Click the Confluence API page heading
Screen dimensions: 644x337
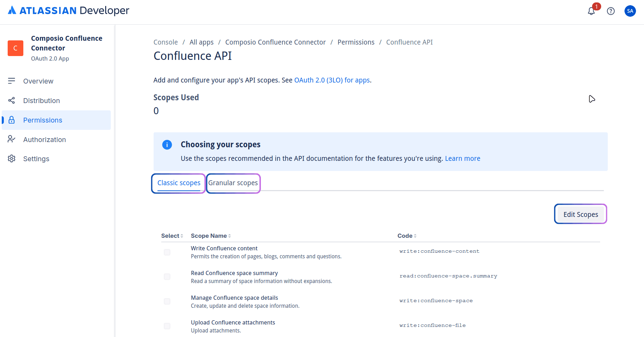[193, 56]
